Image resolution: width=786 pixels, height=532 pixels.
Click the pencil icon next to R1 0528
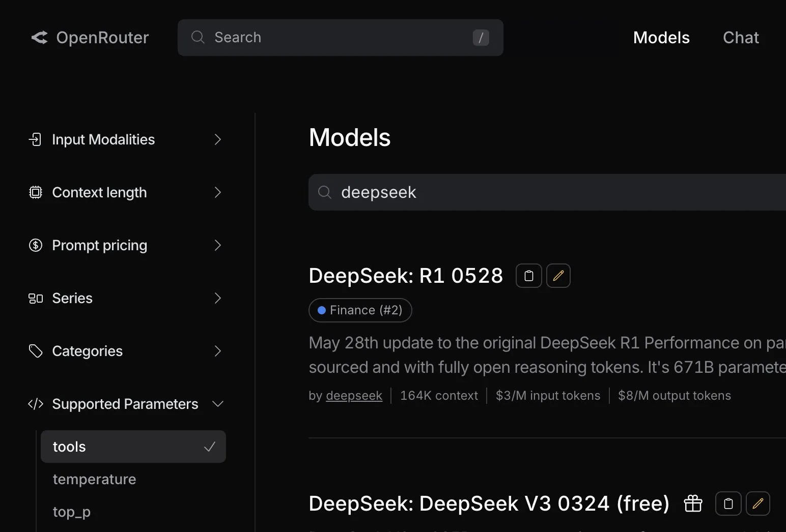click(558, 276)
